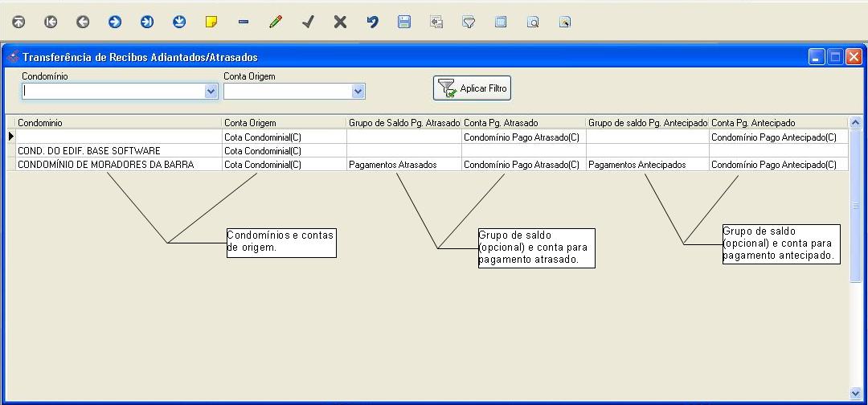Click the yellow new record note icon
868x405 pixels.
(x=211, y=22)
